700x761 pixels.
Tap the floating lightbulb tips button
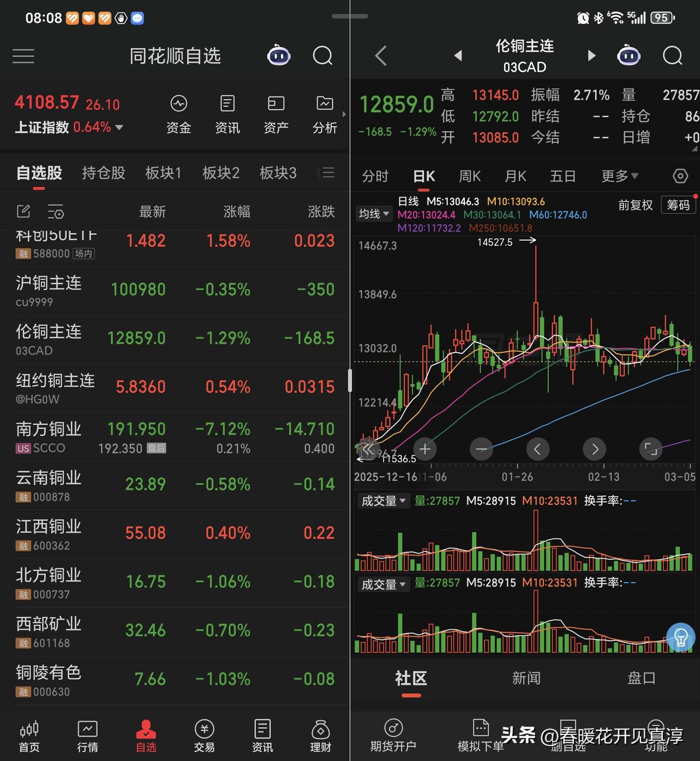[681, 637]
